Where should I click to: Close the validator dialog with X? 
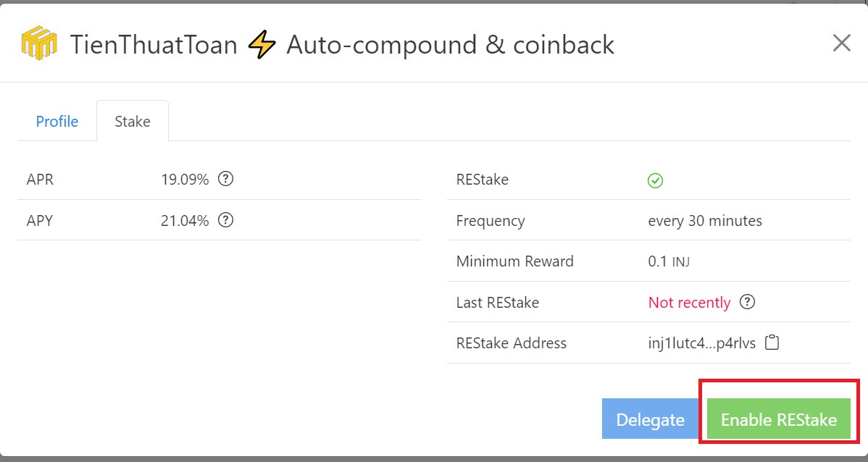coord(841,43)
